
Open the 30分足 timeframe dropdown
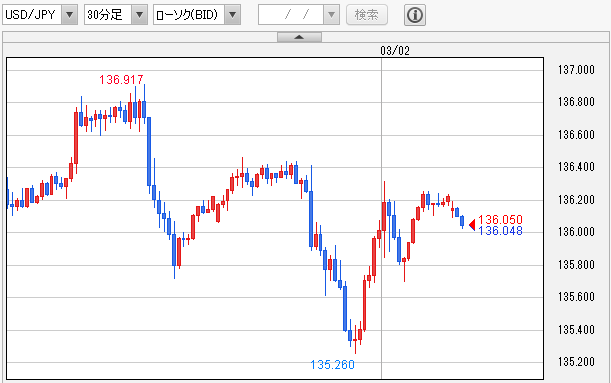[116, 15]
